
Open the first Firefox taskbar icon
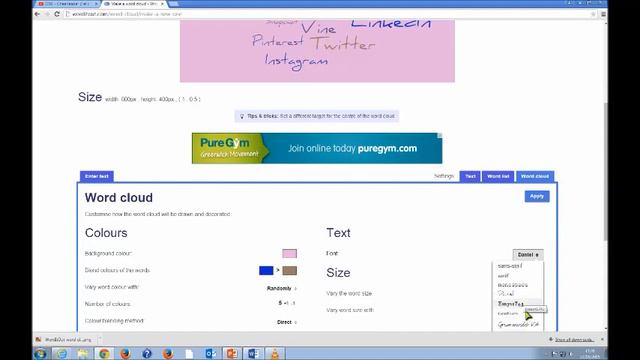(125, 353)
